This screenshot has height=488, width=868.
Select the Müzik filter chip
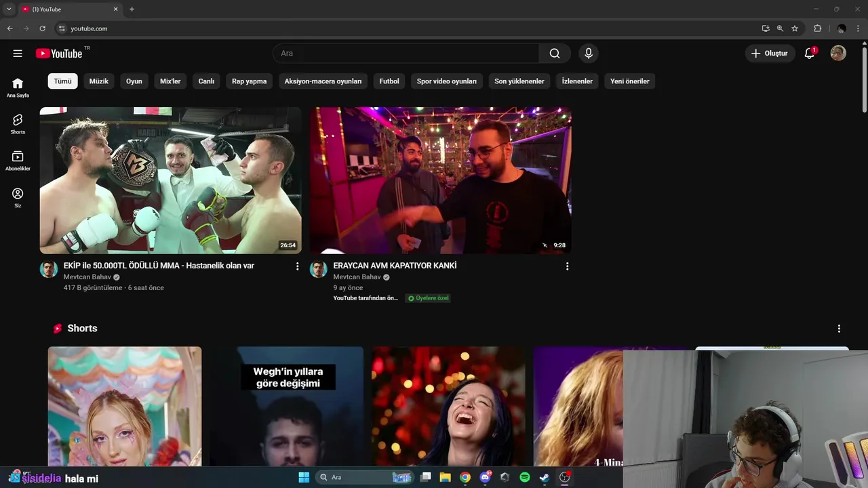pos(99,81)
